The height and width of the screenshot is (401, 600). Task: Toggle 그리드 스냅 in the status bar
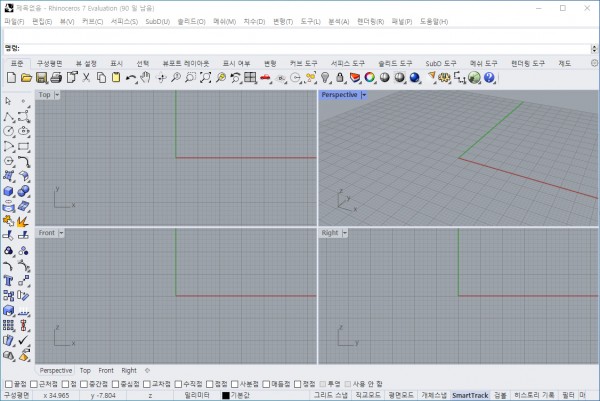point(331,395)
